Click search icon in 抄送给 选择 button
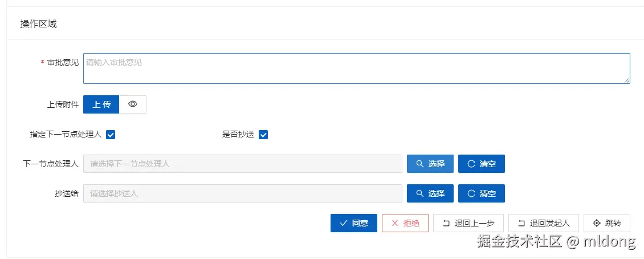Viewport: 644px width, 259px height. coord(420,193)
